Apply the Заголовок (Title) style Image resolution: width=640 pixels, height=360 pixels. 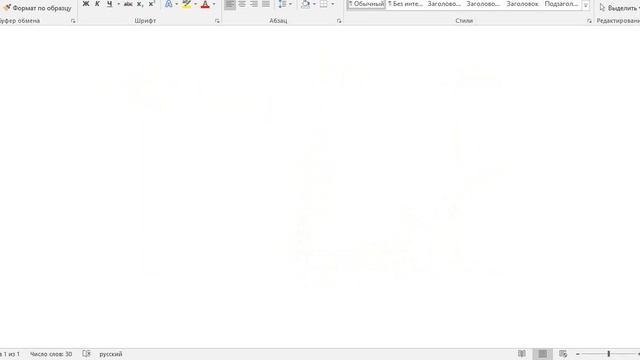point(522,4)
